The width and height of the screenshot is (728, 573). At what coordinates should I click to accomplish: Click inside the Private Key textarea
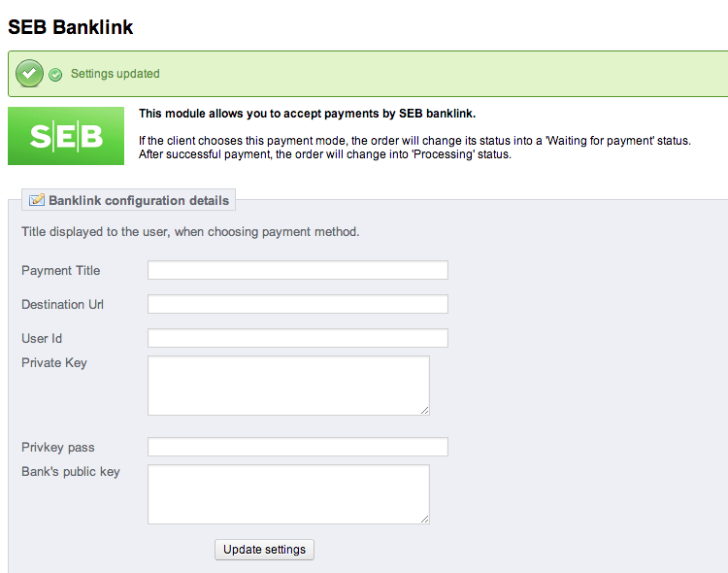[288, 386]
